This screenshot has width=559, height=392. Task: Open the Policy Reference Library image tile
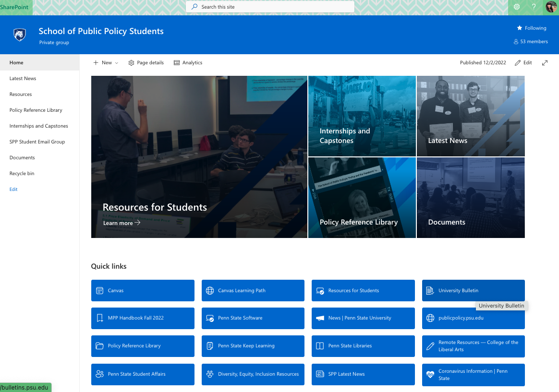pos(362,198)
